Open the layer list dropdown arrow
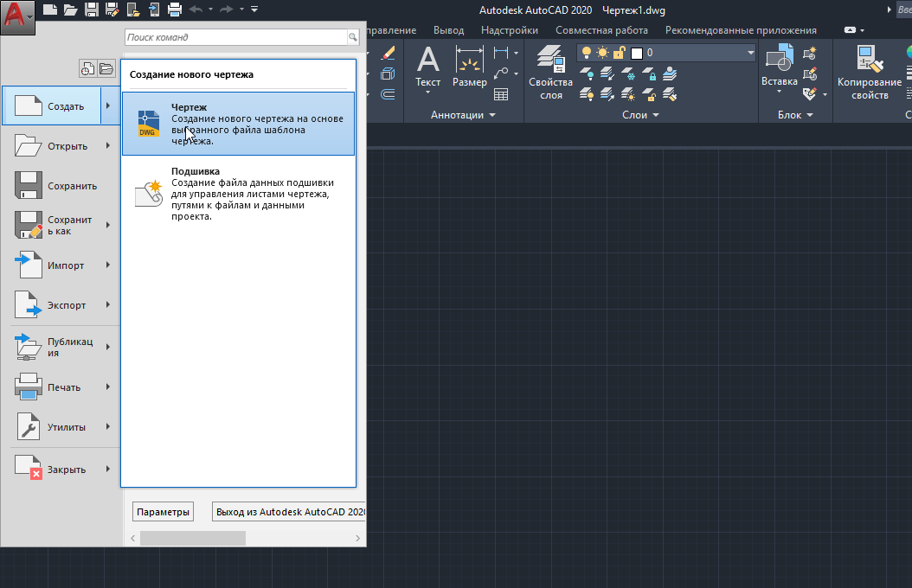Screen dimensions: 912x588 [x=750, y=53]
